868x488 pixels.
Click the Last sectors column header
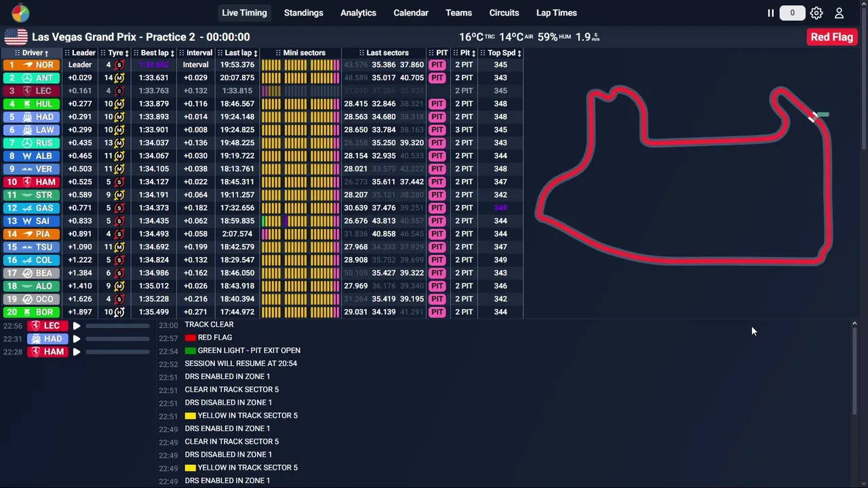(x=384, y=53)
